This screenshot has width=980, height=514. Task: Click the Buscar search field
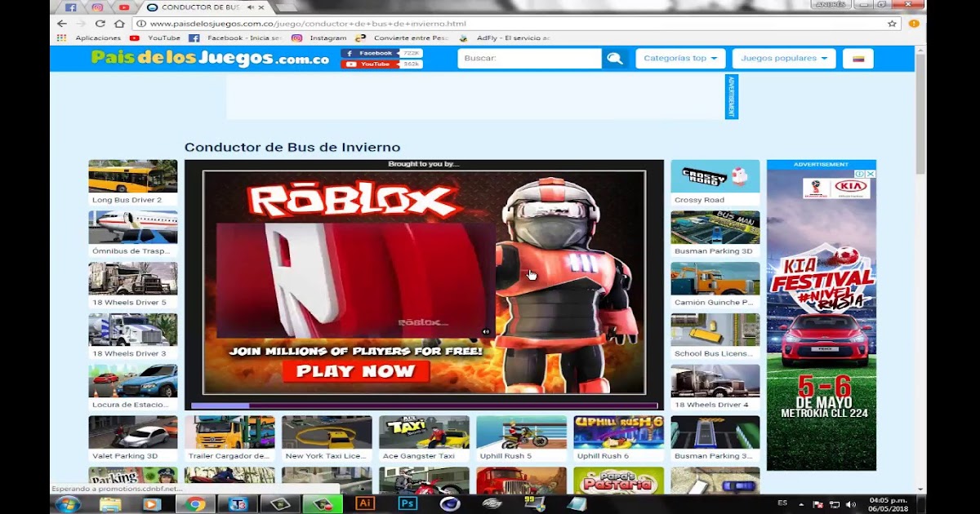(x=529, y=59)
